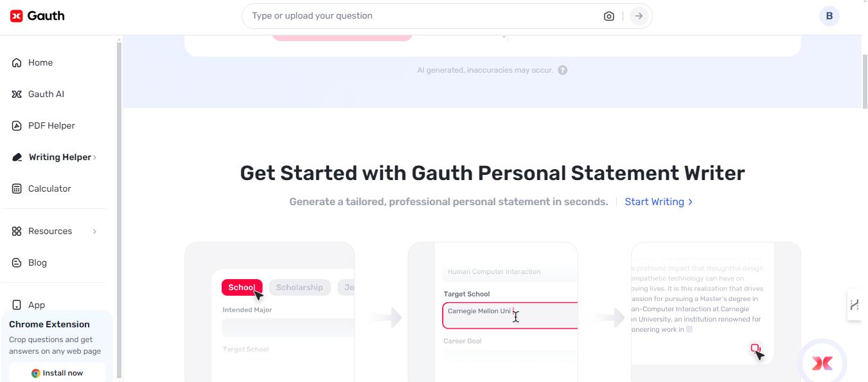Image resolution: width=868 pixels, height=382 pixels.
Task: Click the Calculator sidebar icon
Action: tap(17, 188)
